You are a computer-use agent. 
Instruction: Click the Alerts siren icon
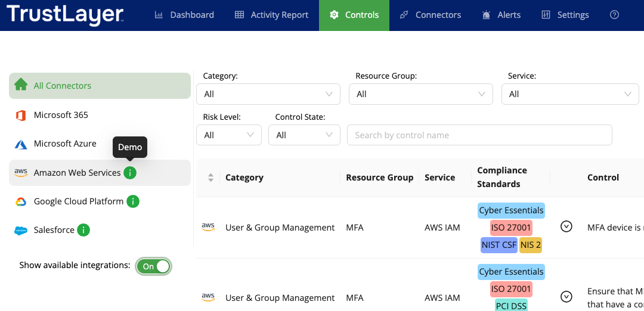click(x=487, y=15)
